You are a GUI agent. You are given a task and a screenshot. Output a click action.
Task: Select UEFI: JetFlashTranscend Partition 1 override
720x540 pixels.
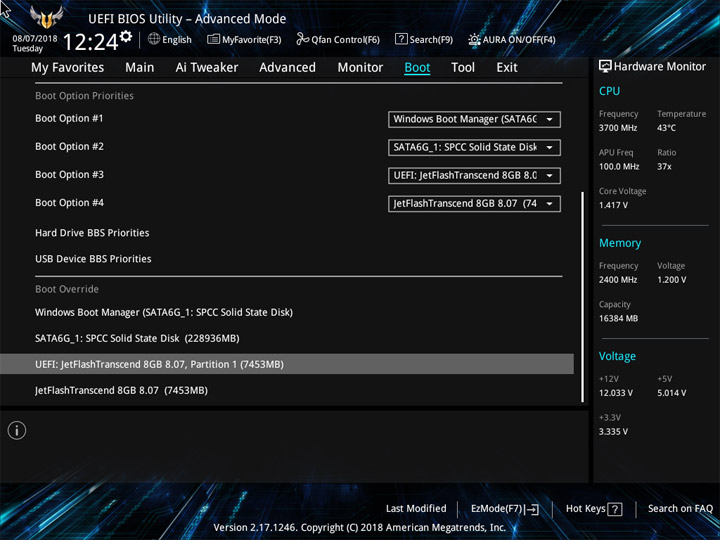287,364
